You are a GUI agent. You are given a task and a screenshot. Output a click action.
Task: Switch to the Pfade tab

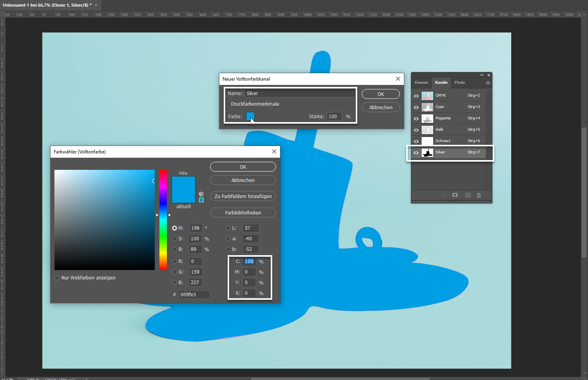460,83
